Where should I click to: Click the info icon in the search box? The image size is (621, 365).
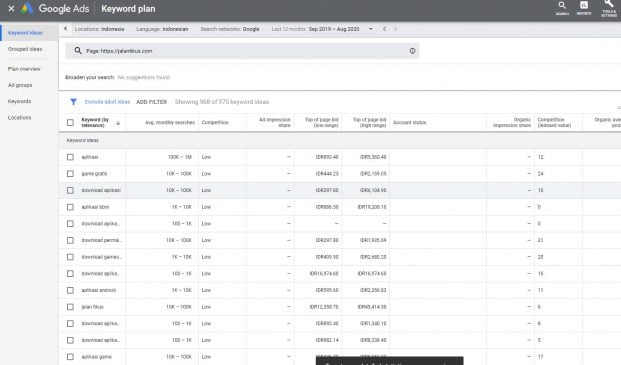click(x=412, y=51)
